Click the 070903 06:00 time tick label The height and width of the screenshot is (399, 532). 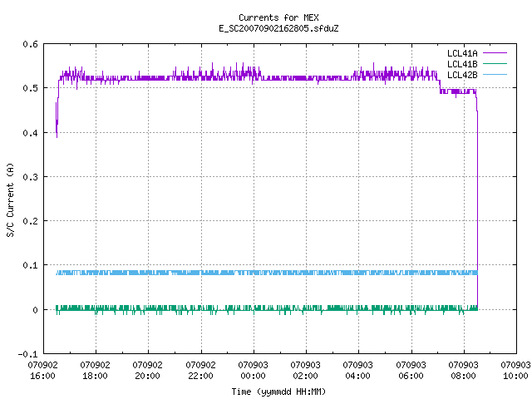(411, 371)
